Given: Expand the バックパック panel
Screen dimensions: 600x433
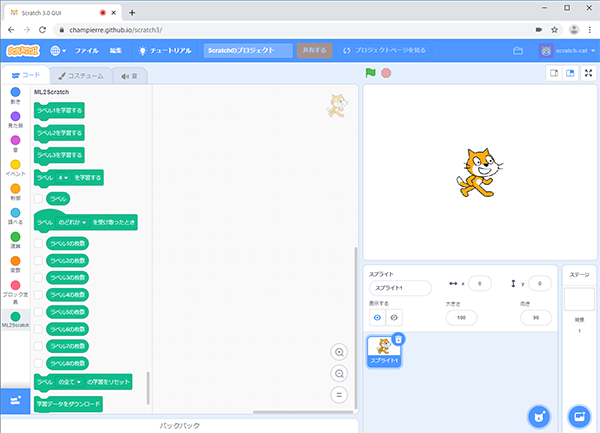Looking at the screenshot, I should click(179, 425).
